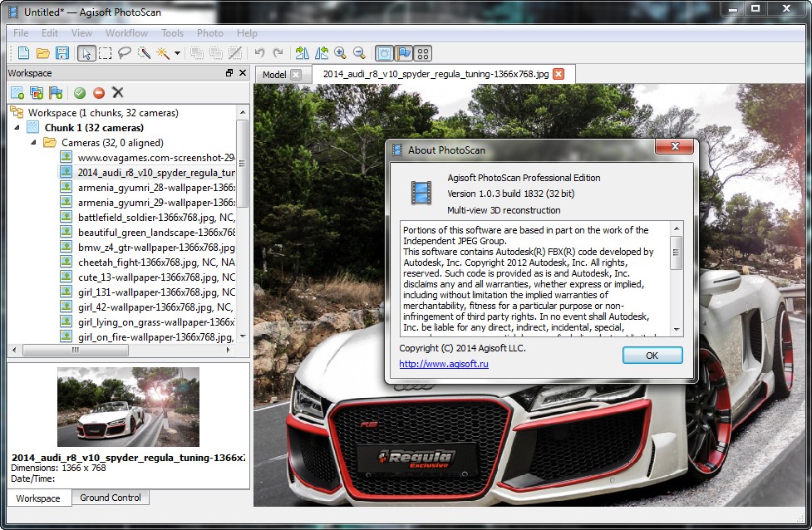Collapse the Chunk 1 tree node
The height and width of the screenshot is (530, 812).
17,127
